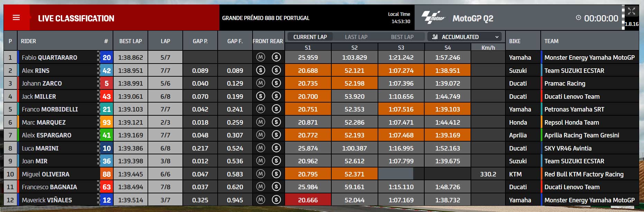Select the Marc MARQUEZ row

(x=321, y=122)
